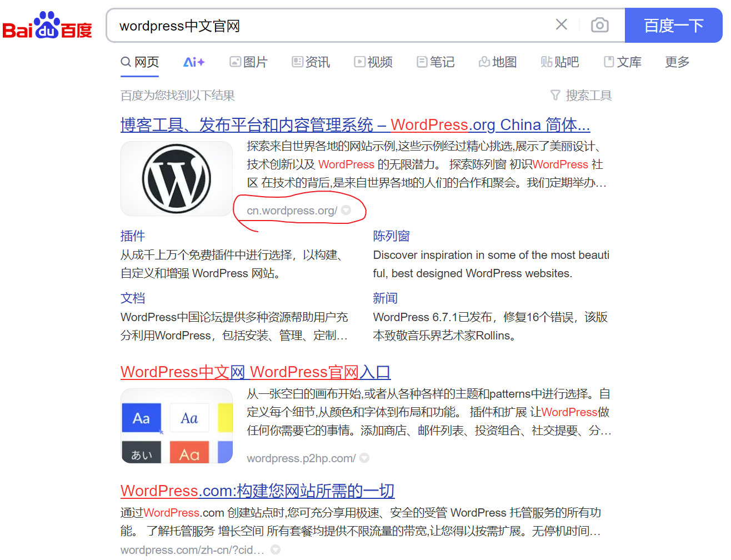Viewport: 731px width, 560px height.
Task: Expand the 更多 menu
Action: tap(677, 62)
